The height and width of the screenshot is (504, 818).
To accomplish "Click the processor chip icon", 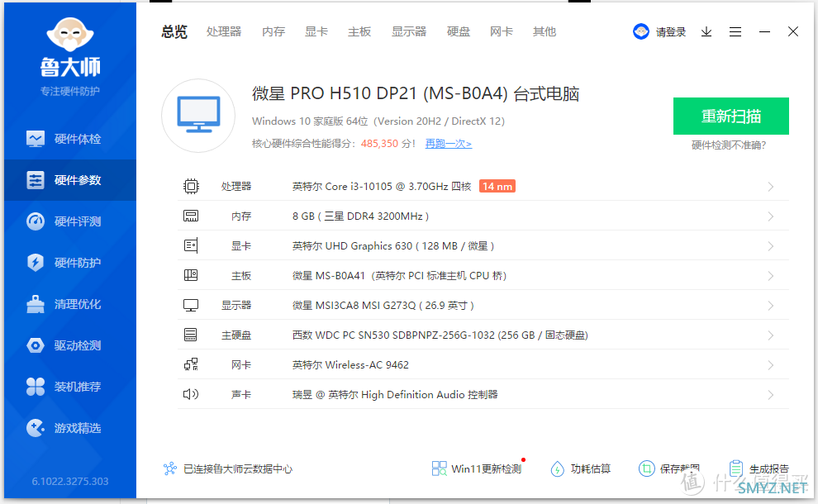I will [191, 186].
